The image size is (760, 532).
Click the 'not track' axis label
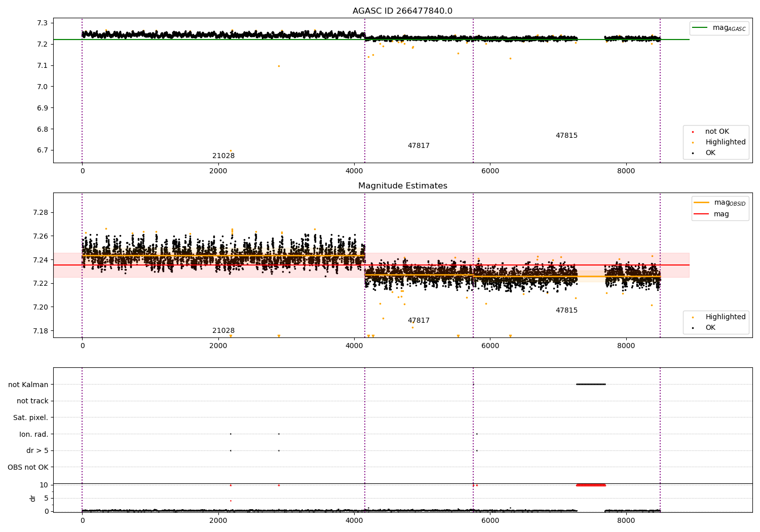[32, 401]
